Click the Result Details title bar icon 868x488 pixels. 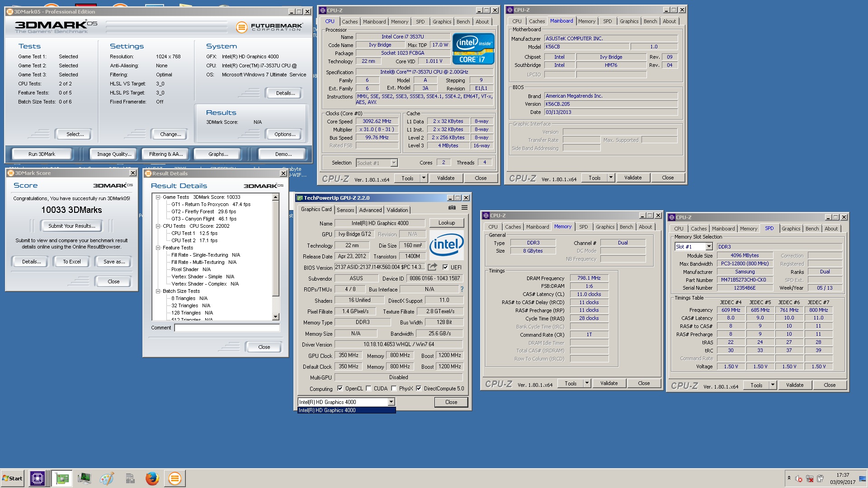pyautogui.click(x=148, y=174)
